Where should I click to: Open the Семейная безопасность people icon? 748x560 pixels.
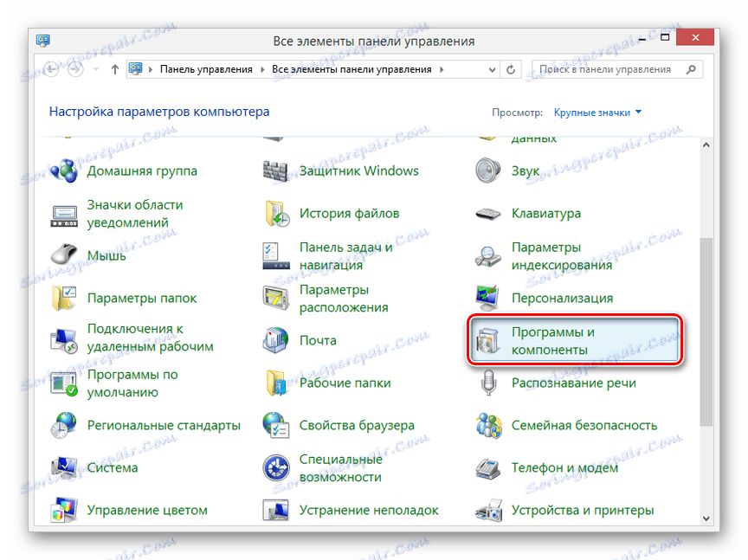488,426
